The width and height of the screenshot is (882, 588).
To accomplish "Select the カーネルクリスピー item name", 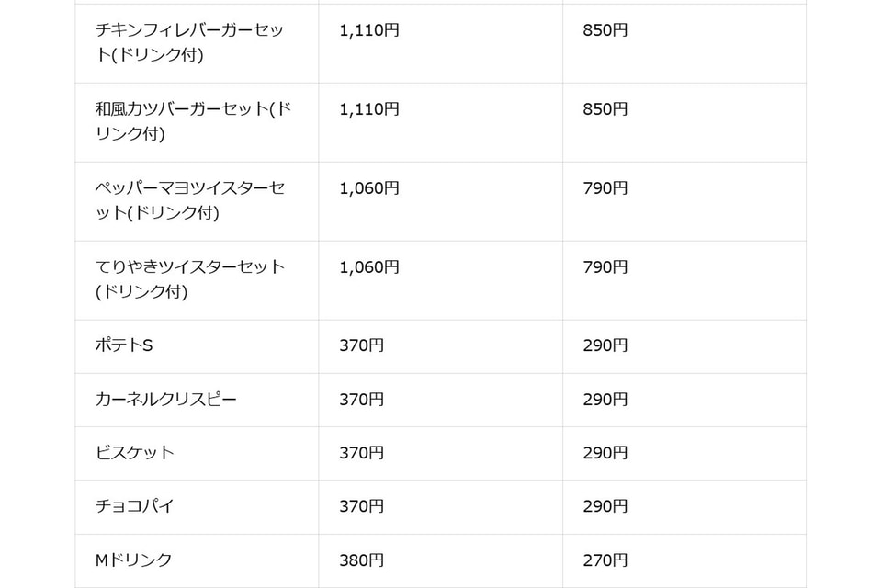I will click(166, 400).
